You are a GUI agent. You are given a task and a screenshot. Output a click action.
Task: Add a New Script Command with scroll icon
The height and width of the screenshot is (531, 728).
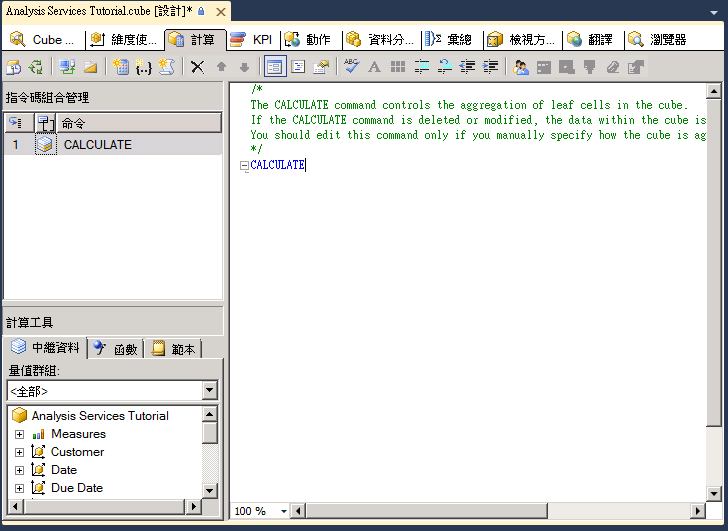[167, 67]
